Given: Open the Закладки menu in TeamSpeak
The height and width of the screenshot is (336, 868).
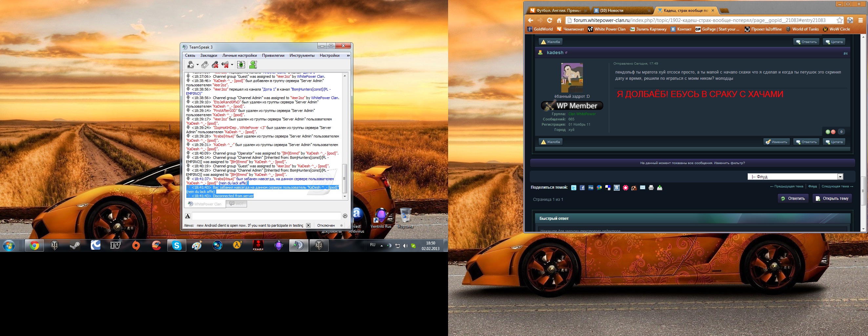Looking at the screenshot, I should click(x=209, y=55).
